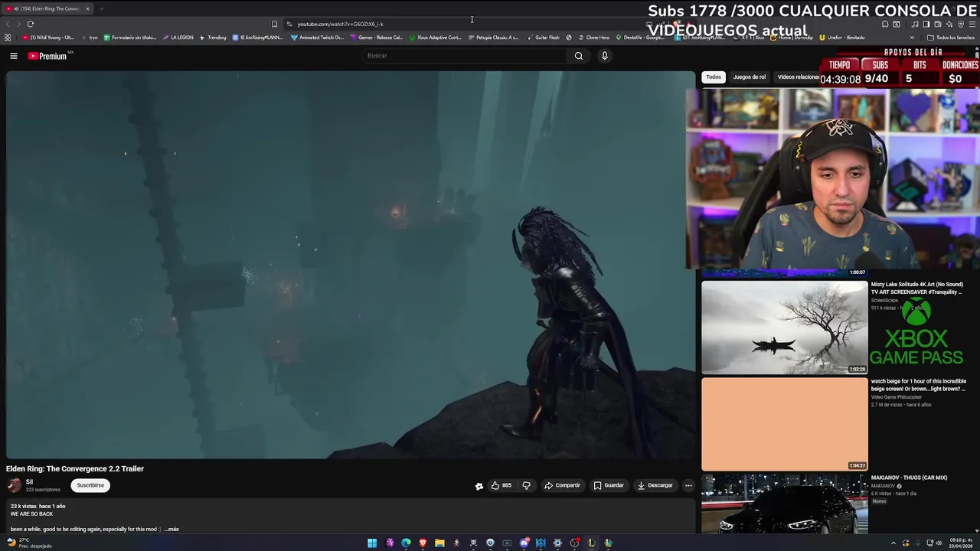Click the browser address bar URL
980x551 pixels.
point(341,24)
